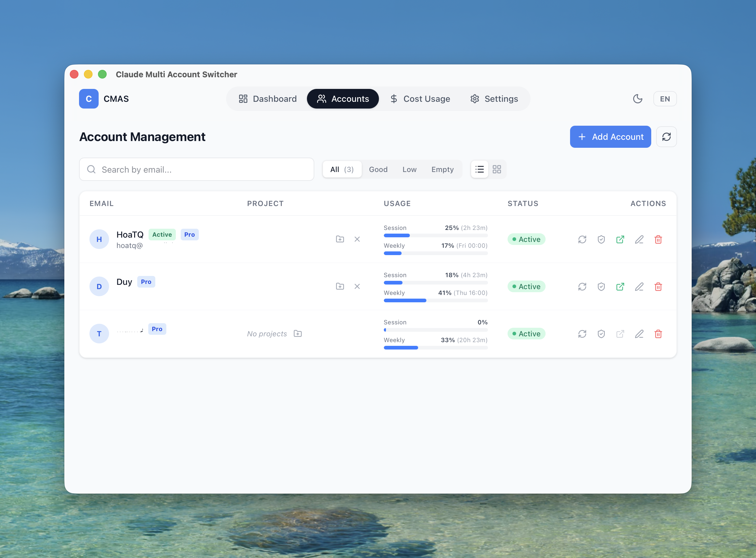Edit the T account row
The width and height of the screenshot is (756, 558).
(639, 334)
